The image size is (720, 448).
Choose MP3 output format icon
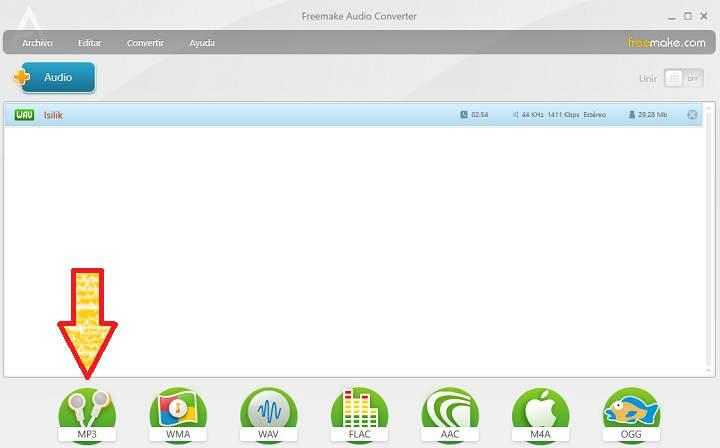[x=87, y=412]
